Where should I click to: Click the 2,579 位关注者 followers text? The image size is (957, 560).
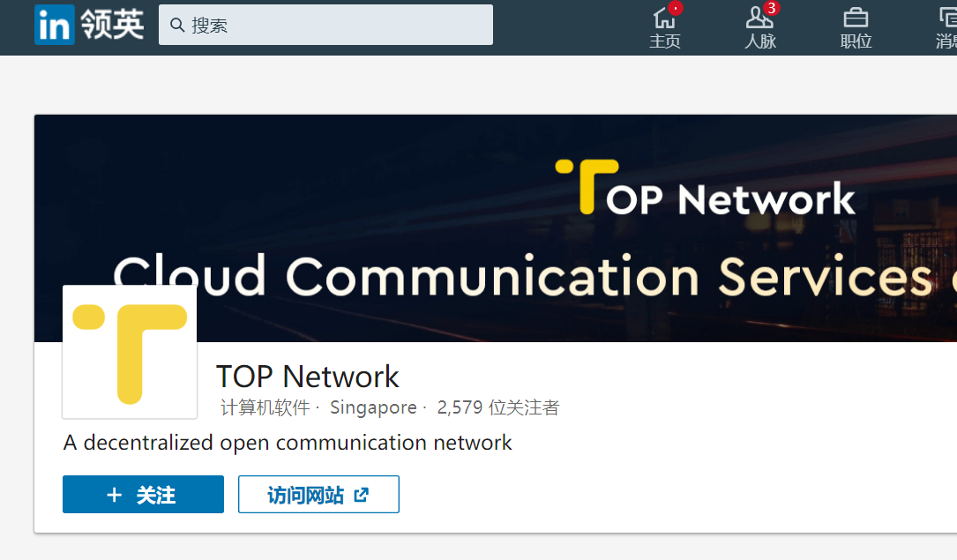(x=498, y=407)
